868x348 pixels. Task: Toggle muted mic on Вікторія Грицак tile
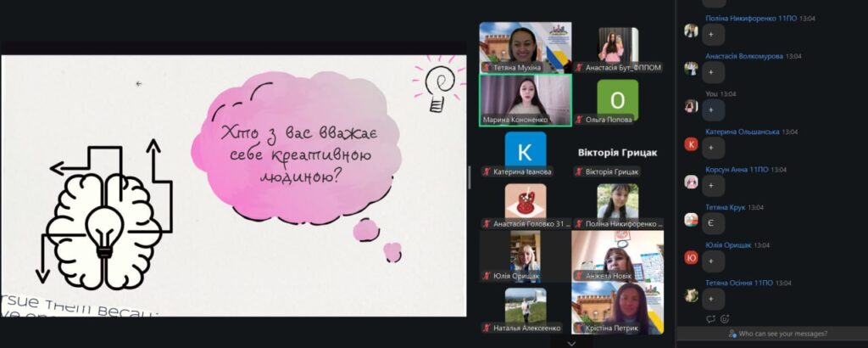pyautogui.click(x=579, y=171)
